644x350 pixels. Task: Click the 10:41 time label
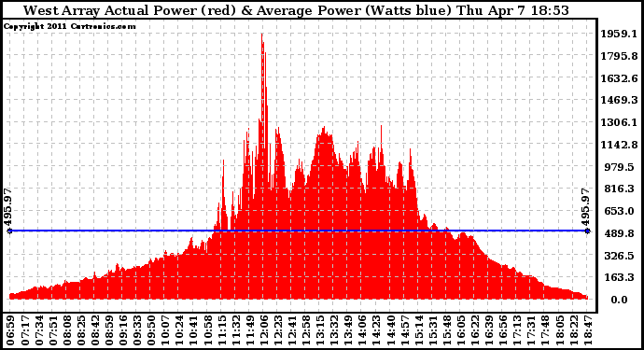click(193, 330)
